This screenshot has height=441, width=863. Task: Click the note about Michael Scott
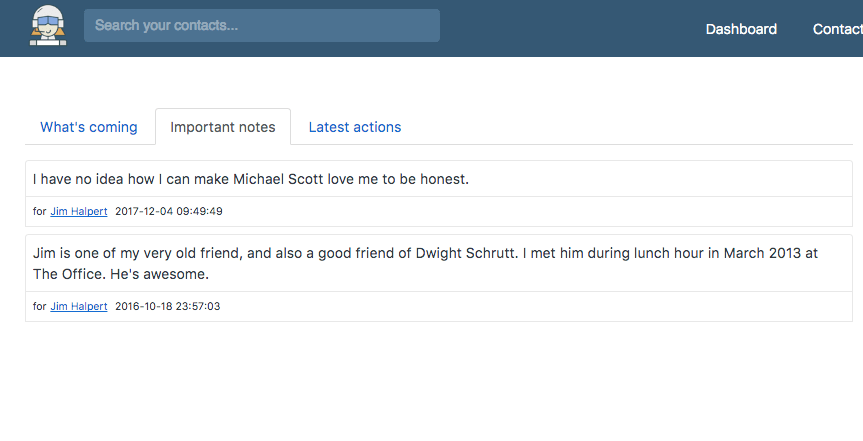click(250, 179)
